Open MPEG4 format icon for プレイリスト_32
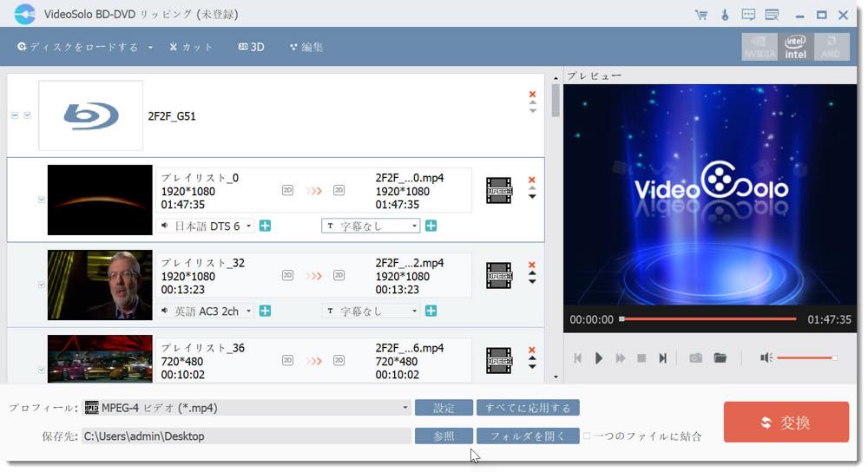Screen dimensions: 868x472 (499, 276)
